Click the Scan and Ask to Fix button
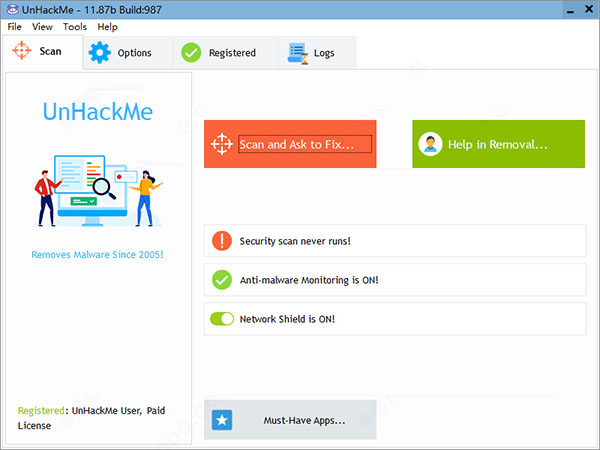Image resolution: width=600 pixels, height=450 pixels. tap(290, 144)
